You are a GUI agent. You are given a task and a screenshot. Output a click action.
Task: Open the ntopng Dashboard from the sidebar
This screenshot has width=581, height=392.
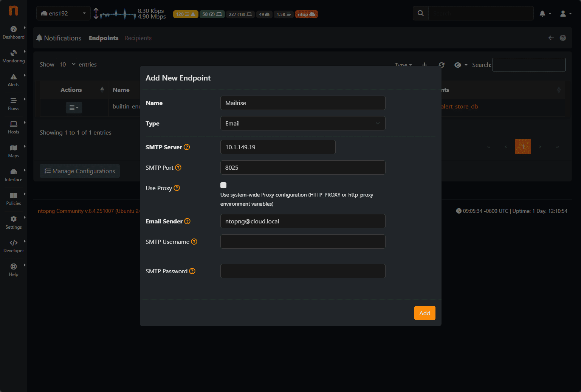tap(14, 32)
